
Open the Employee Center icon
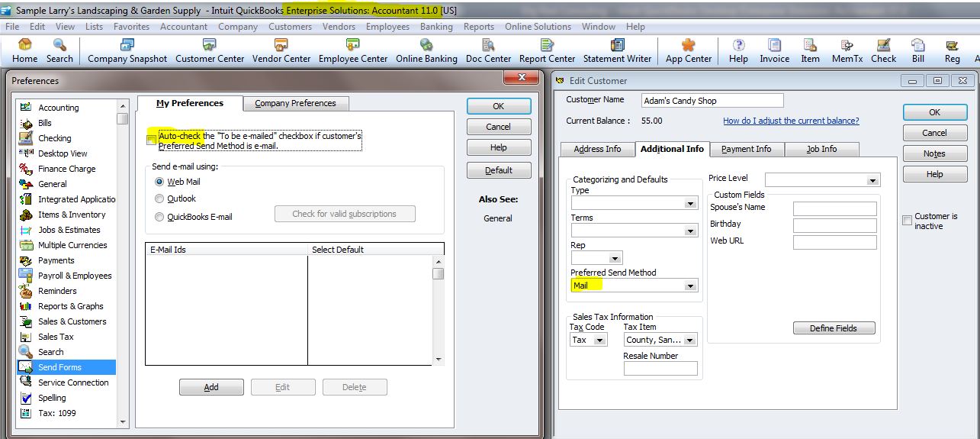(x=353, y=51)
